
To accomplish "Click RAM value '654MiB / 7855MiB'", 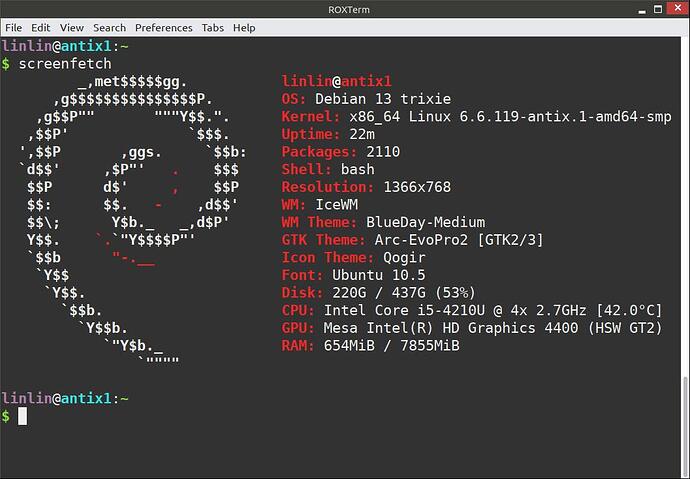I will click(391, 345).
